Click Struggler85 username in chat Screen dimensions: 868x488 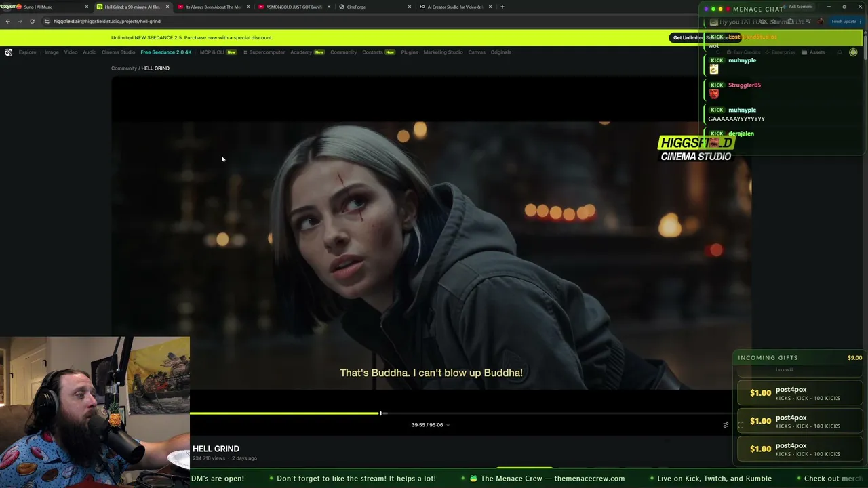tap(745, 85)
